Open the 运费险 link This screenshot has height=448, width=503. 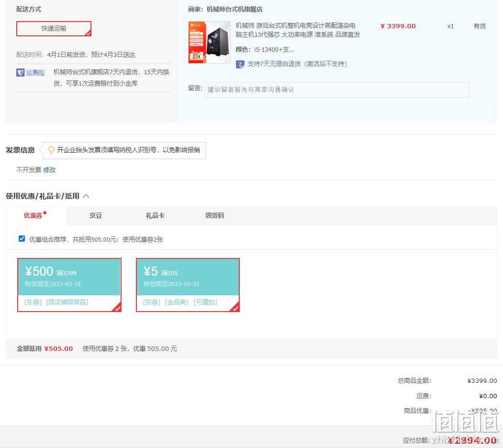coord(35,73)
